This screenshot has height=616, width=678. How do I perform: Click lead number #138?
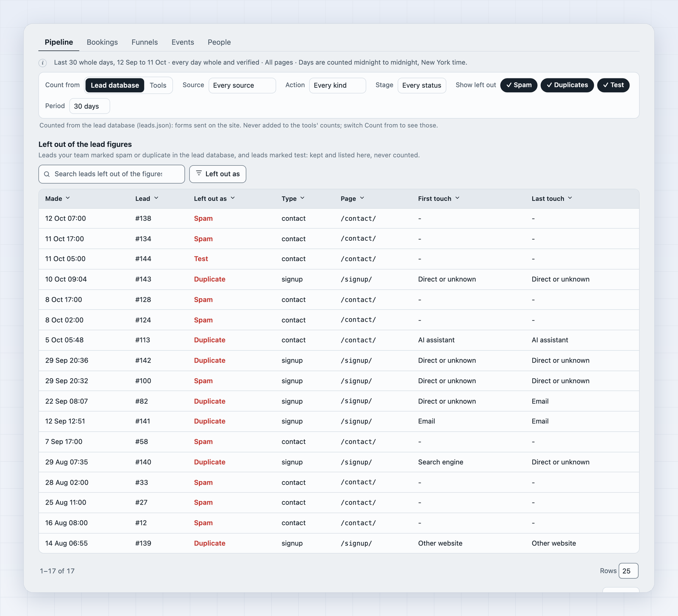[x=143, y=218]
